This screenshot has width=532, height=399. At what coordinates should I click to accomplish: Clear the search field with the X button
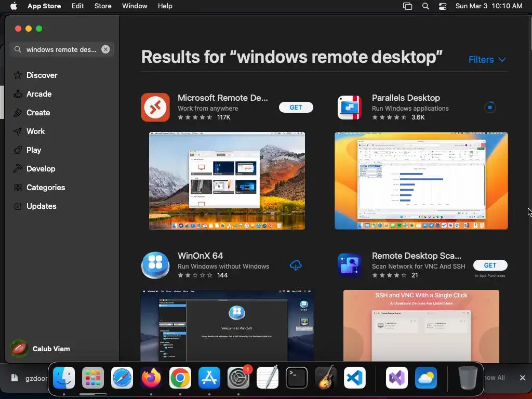pos(105,49)
